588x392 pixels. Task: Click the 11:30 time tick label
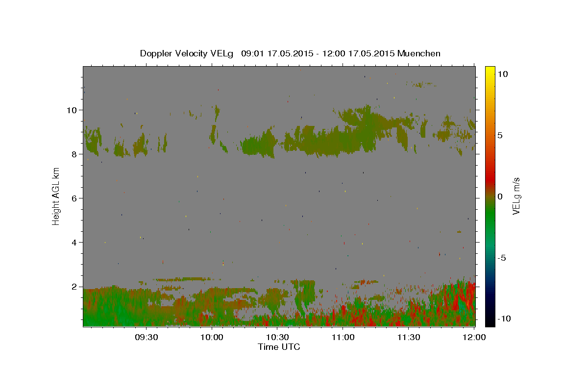coord(409,337)
